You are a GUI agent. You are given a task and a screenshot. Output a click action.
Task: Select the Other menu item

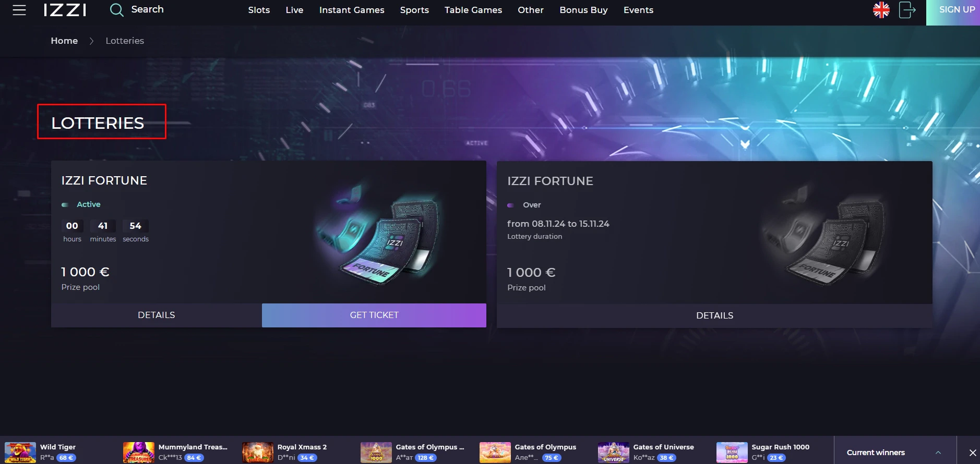[x=531, y=10]
